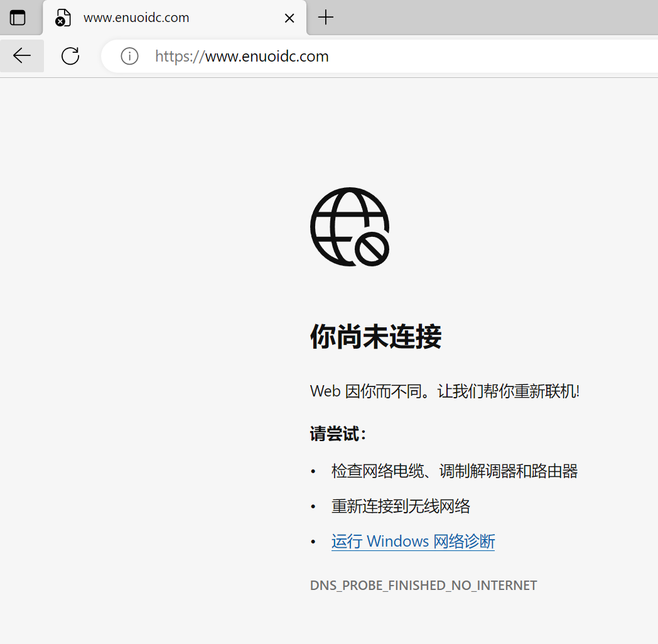Click the disconnected globe icon on the page
The height and width of the screenshot is (644, 658).
pos(350,227)
